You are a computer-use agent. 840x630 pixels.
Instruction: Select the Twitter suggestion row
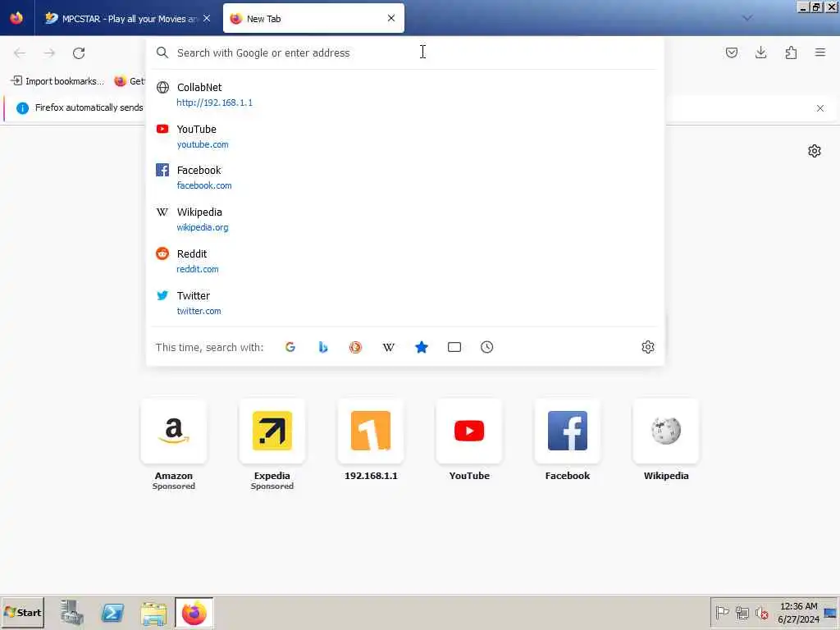(404, 303)
